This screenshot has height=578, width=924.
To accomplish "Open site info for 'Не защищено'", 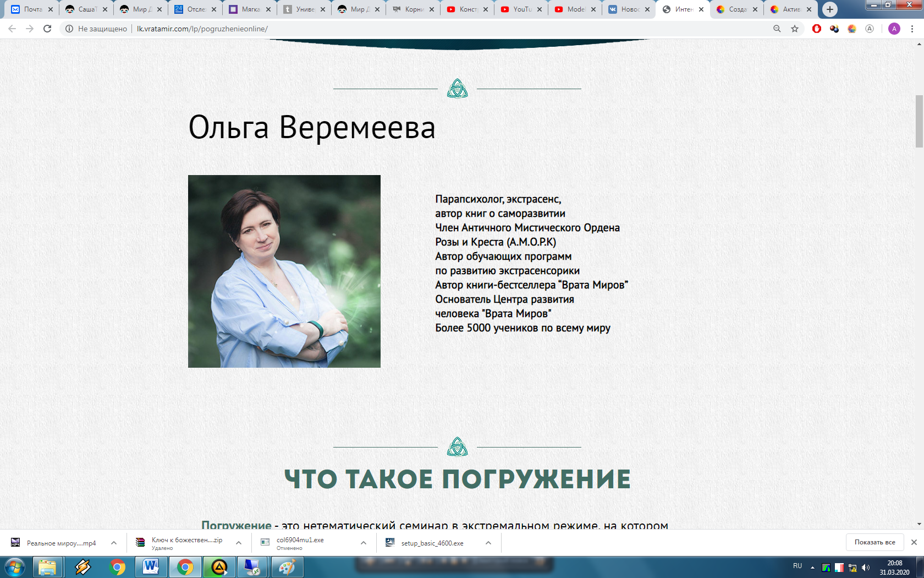I will 96,29.
